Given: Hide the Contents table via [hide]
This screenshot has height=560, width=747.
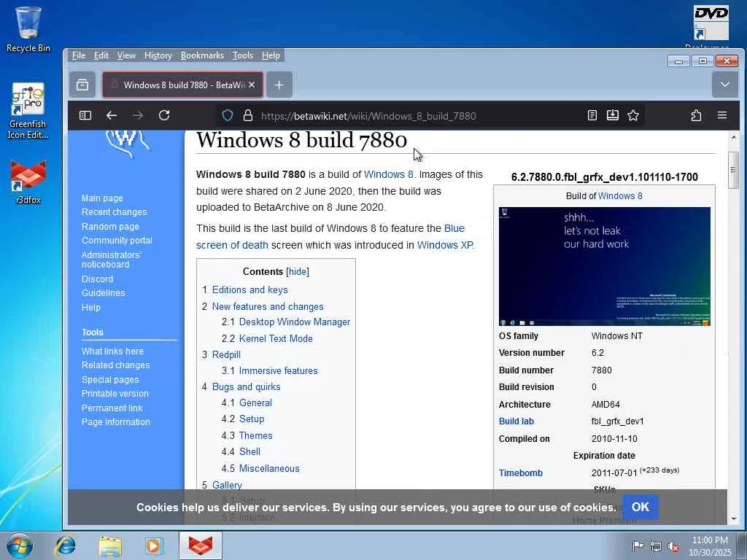Looking at the screenshot, I should [x=298, y=271].
